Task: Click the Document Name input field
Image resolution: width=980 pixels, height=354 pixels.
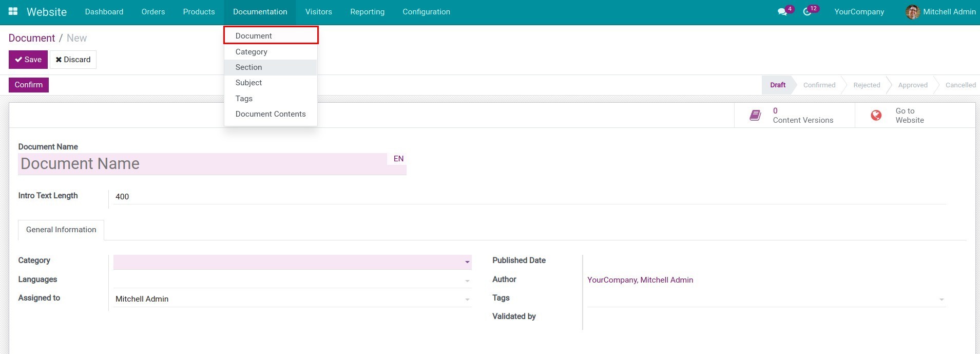Action: [202, 164]
